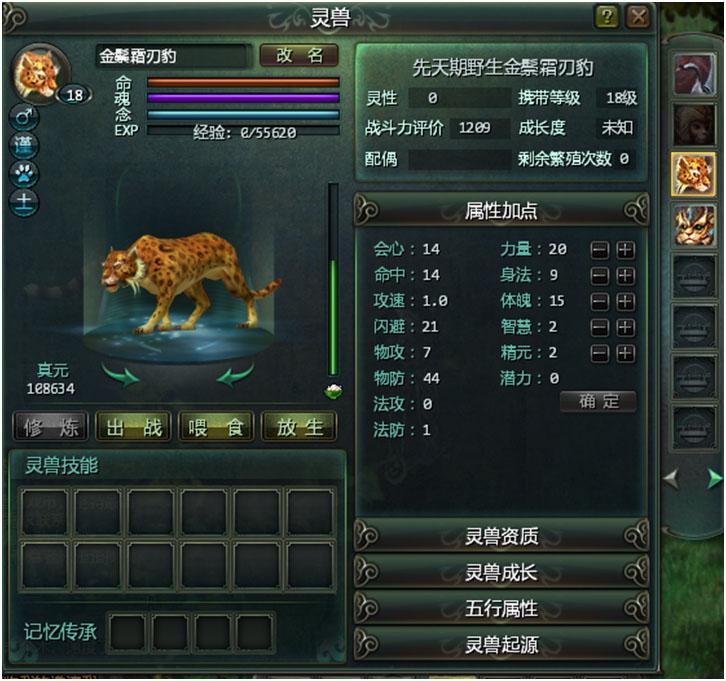
Task: Click the 改名 rename button
Action: click(299, 56)
